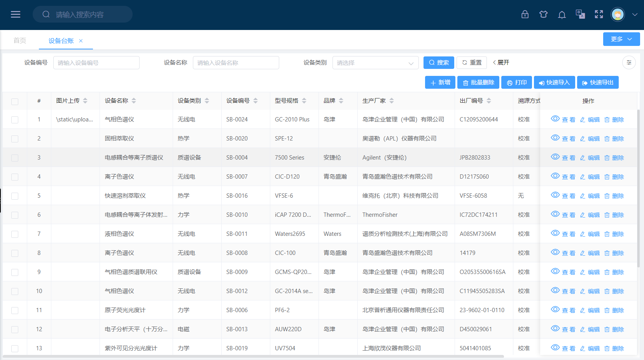Image resolution: width=644 pixels, height=360 pixels.
Task: Click the 批量删除 button
Action: tap(478, 83)
